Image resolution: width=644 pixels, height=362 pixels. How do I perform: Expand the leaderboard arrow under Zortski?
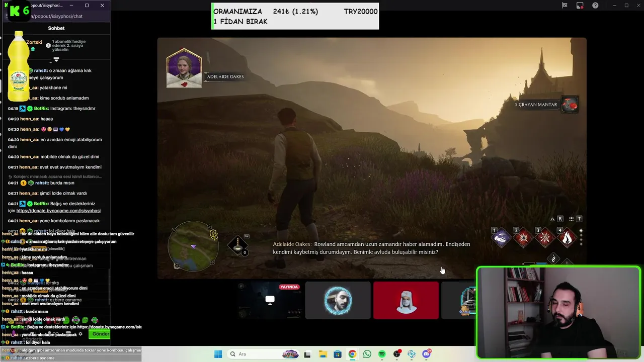coord(56,59)
